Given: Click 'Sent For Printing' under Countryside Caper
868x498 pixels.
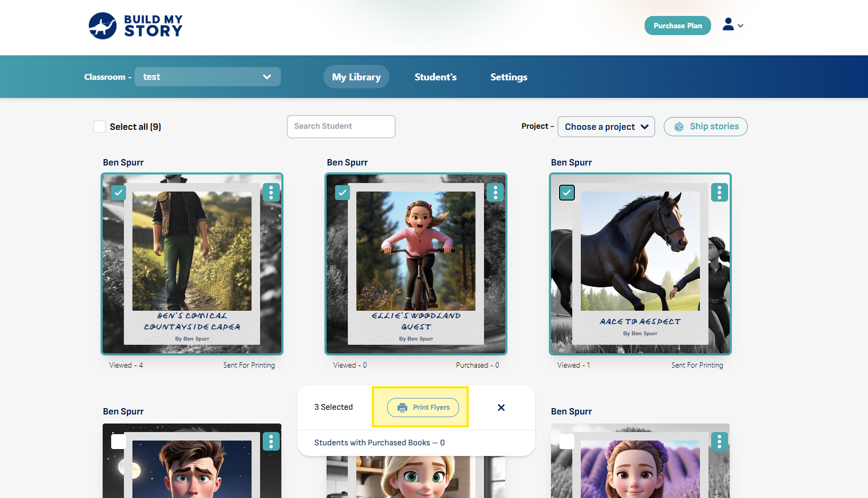Looking at the screenshot, I should 249,365.
